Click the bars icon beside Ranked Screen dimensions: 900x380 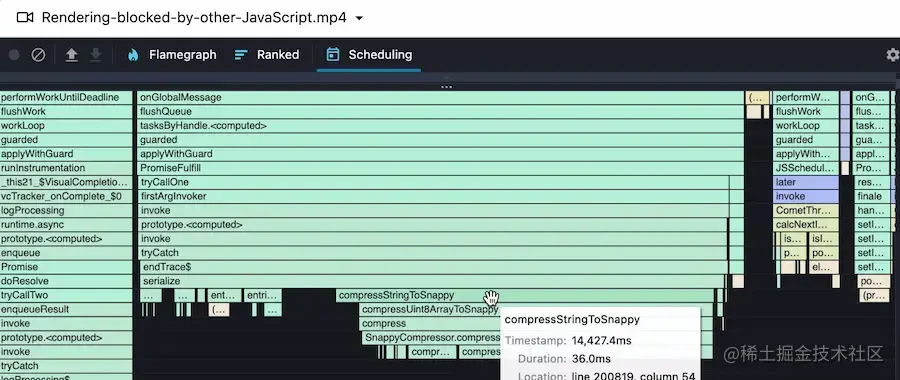241,55
